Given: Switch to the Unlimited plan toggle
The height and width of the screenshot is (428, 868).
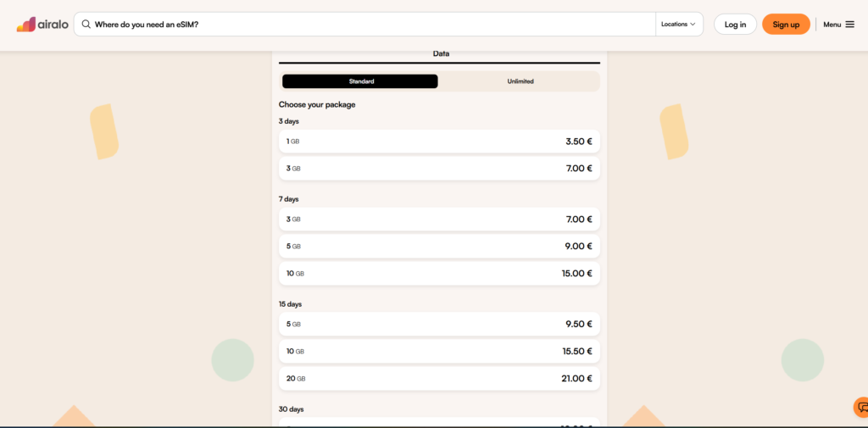Looking at the screenshot, I should [x=520, y=81].
